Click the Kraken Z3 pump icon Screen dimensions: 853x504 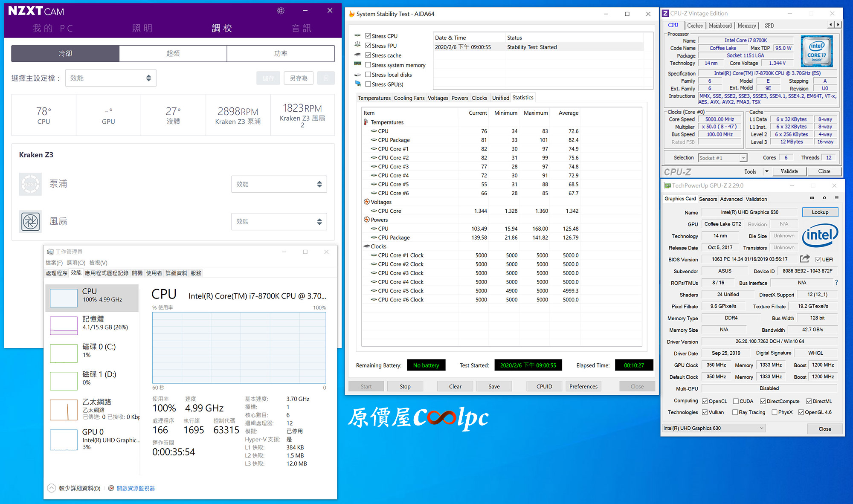click(x=30, y=184)
